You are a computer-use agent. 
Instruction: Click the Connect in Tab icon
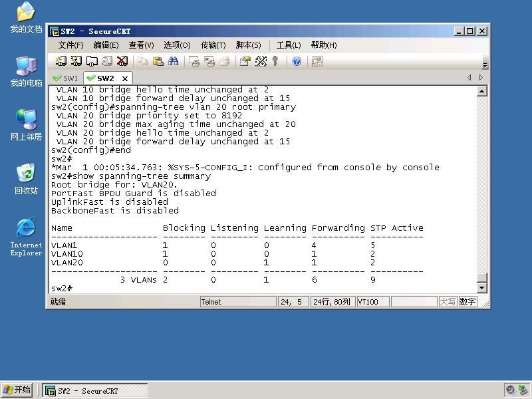coord(92,61)
